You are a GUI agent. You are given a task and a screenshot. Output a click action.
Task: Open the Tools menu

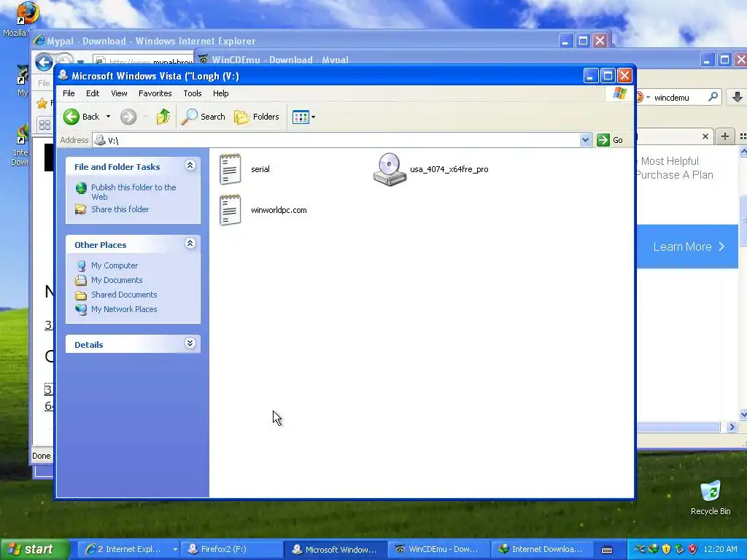(193, 93)
